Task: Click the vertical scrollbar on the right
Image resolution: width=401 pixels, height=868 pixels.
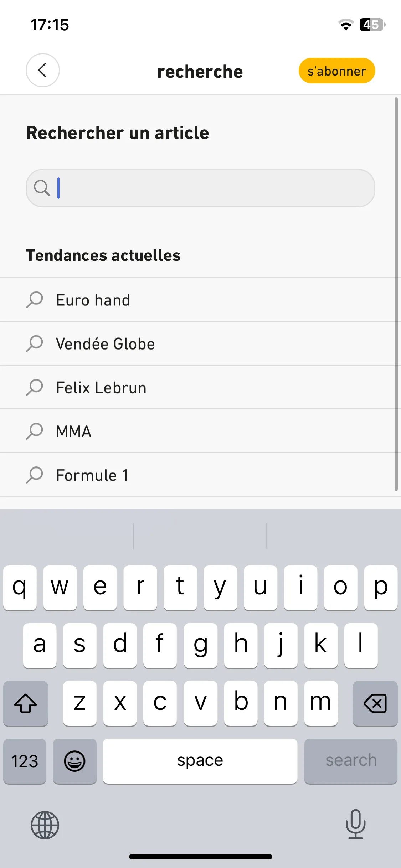Action: [x=396, y=294]
